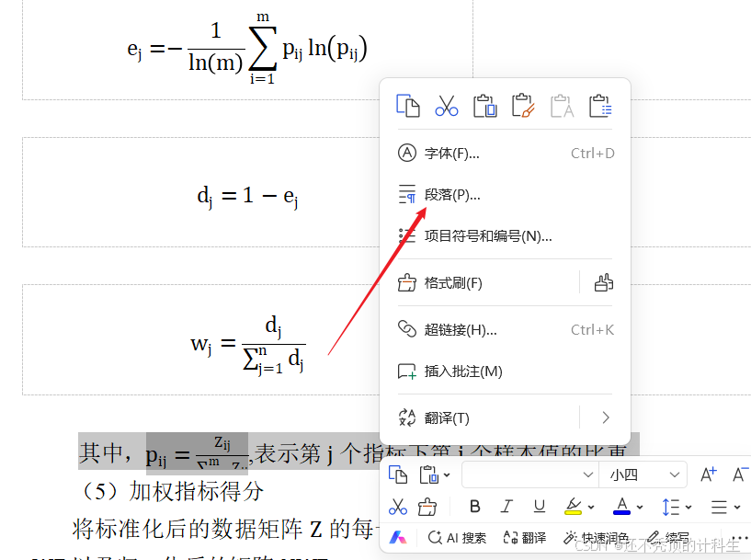The height and width of the screenshot is (560, 751).
Task: Click the paragraph alignment icon
Action: 719,507
